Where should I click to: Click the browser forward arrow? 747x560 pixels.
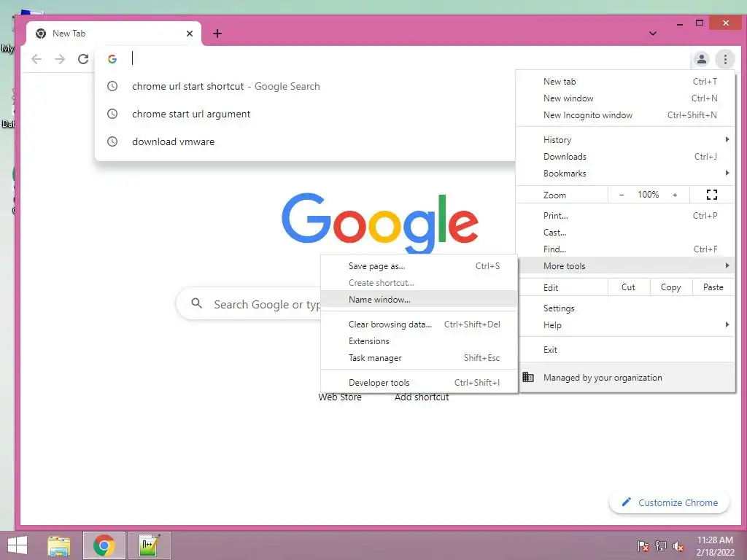click(x=60, y=59)
